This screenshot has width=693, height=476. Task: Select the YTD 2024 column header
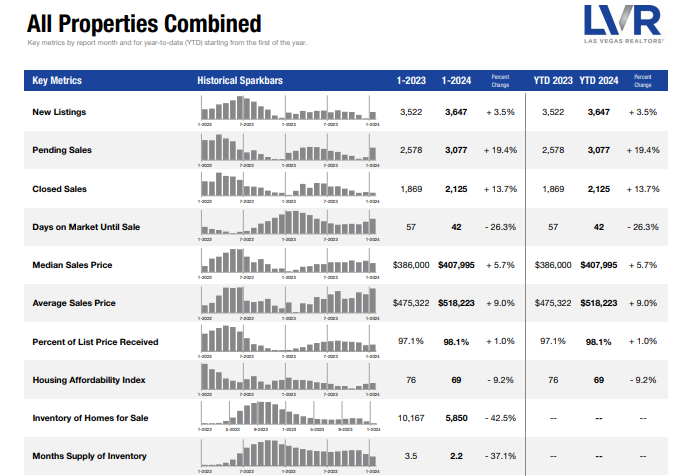point(602,80)
